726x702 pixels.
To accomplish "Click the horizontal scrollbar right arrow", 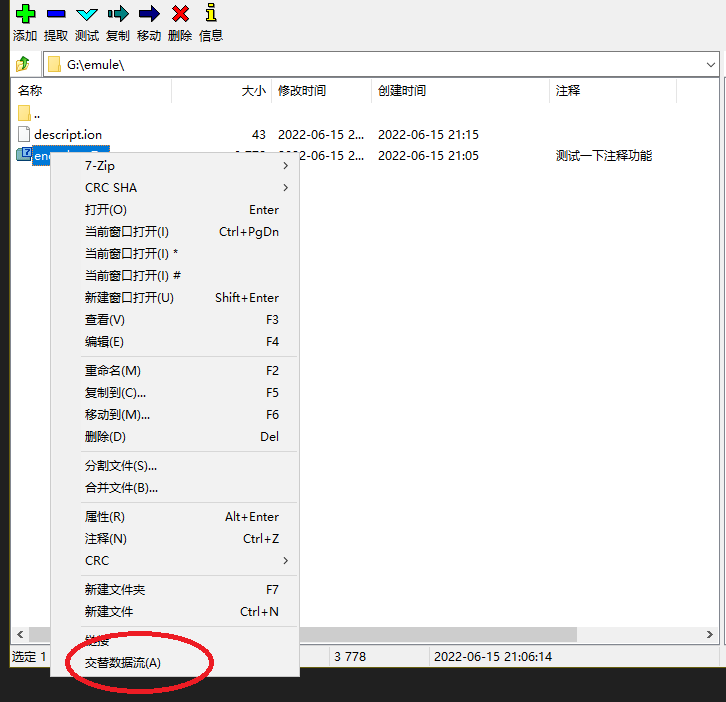I will [710, 634].
